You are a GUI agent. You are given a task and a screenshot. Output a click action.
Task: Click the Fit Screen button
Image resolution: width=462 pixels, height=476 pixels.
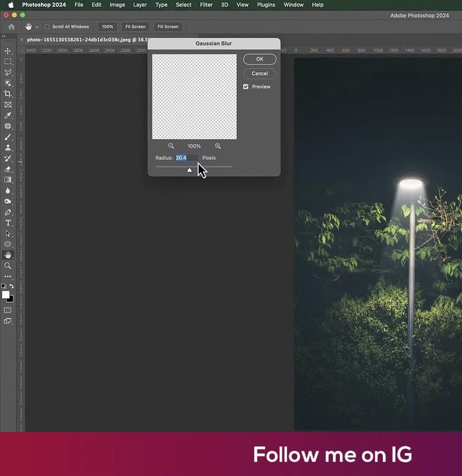pos(135,27)
